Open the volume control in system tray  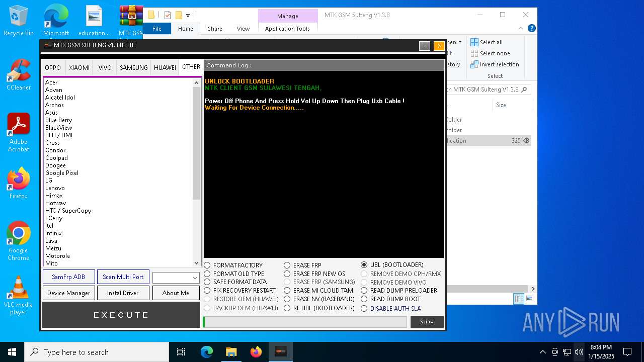[579, 352]
